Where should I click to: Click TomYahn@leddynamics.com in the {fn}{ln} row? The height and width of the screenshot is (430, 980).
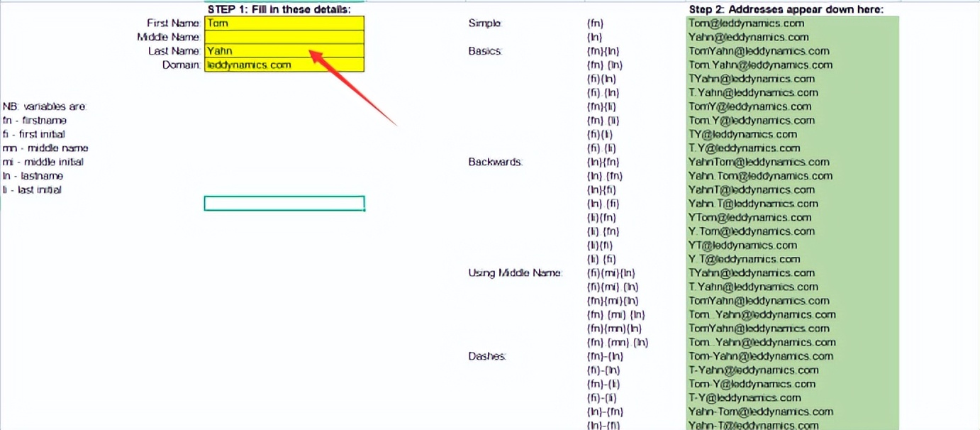[x=759, y=51]
